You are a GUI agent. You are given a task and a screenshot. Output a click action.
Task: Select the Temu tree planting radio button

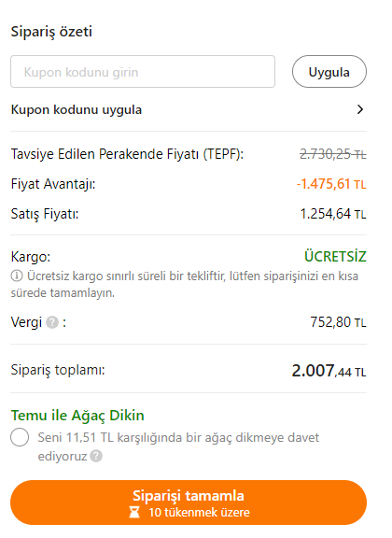click(20, 437)
